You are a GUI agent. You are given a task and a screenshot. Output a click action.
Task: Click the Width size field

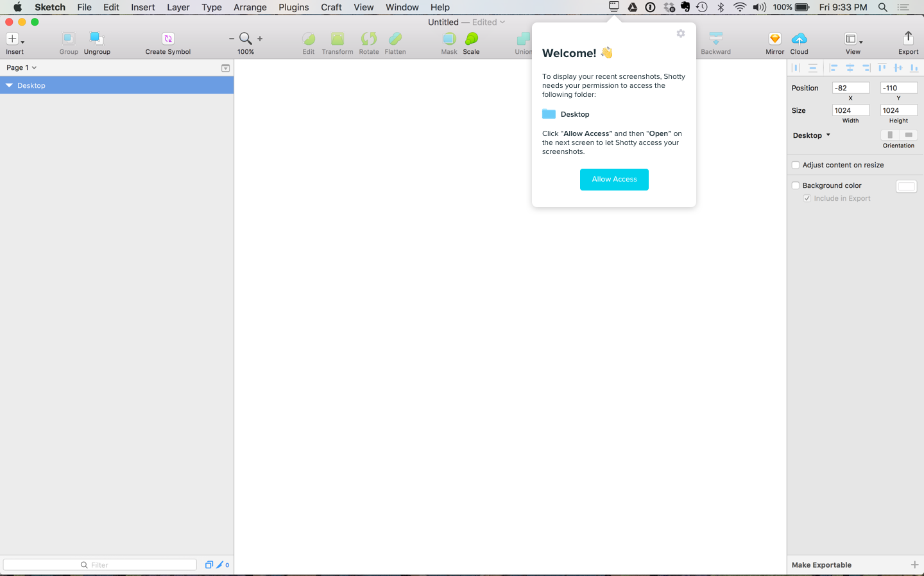pyautogui.click(x=851, y=110)
